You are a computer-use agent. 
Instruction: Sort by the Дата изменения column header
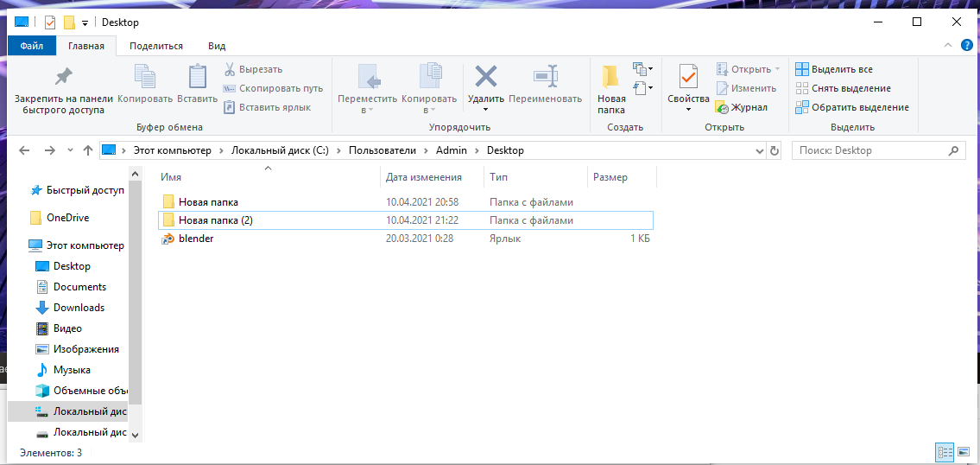(432, 178)
